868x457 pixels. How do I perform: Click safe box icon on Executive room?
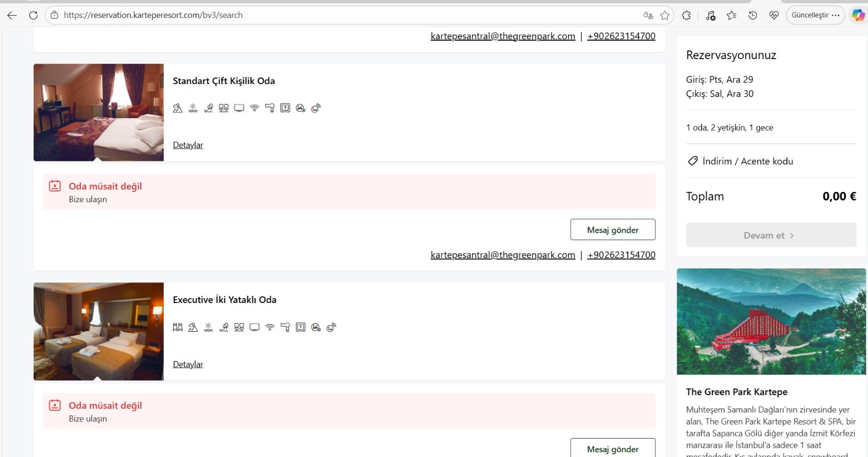[x=301, y=327]
